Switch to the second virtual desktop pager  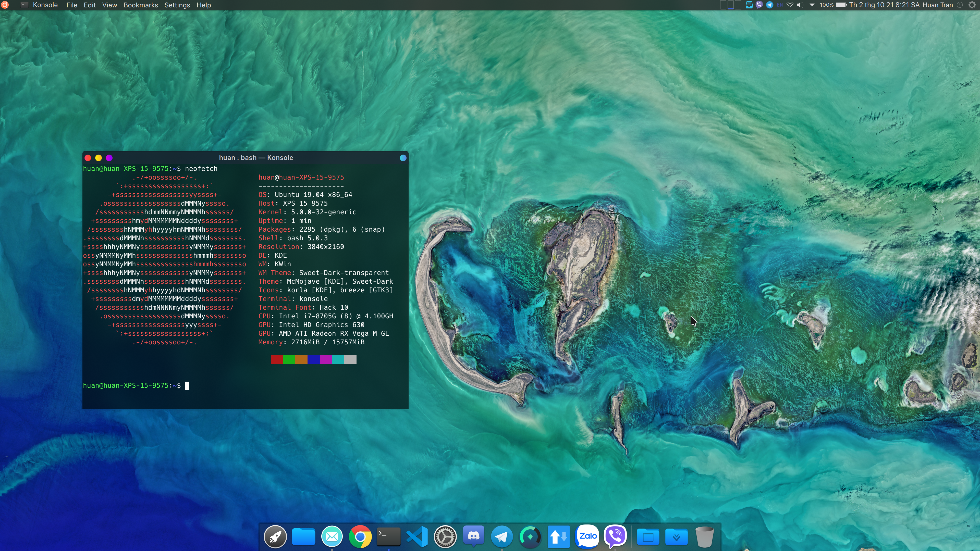(730, 5)
